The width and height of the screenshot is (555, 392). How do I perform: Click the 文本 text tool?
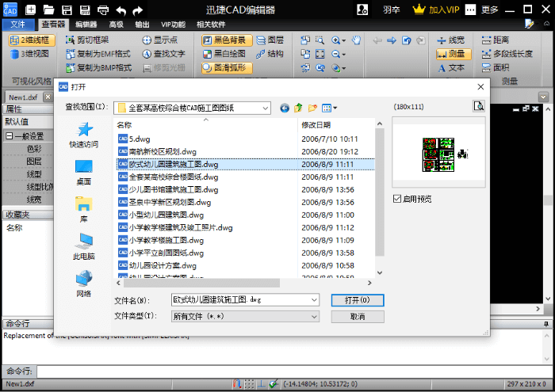pos(451,67)
